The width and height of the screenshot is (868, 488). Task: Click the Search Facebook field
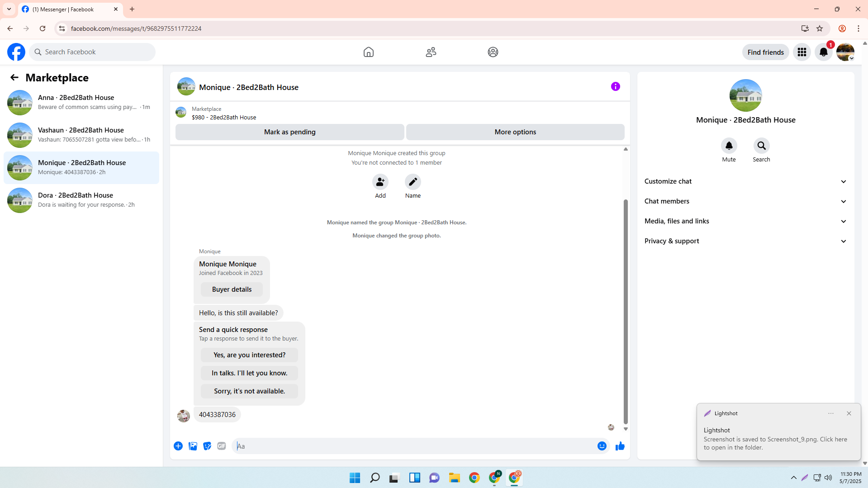(x=93, y=52)
